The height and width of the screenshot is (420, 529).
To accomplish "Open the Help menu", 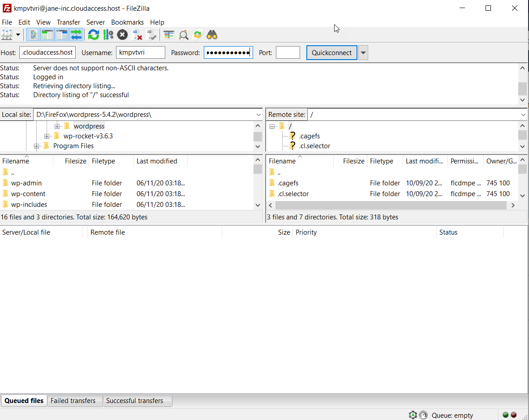I will click(157, 22).
